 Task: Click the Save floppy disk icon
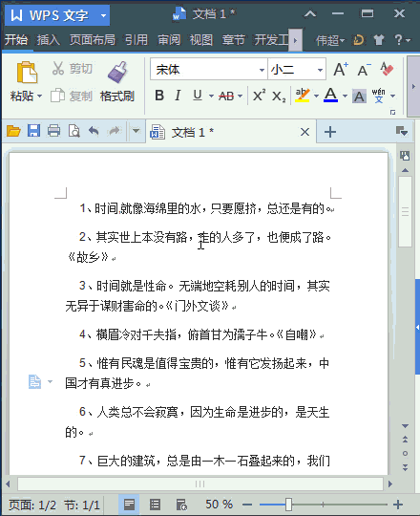coord(33,131)
